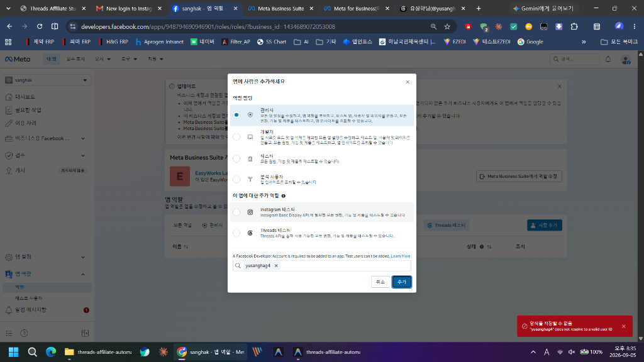Open 테스트 사용자 under 앱 역할
The width and height of the screenshot is (644, 362).
(29, 298)
